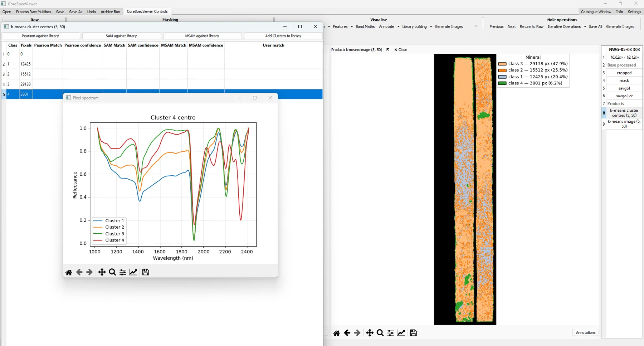Save the k-means image with floppy icon
This screenshot has height=346, width=644.
[x=414, y=333]
